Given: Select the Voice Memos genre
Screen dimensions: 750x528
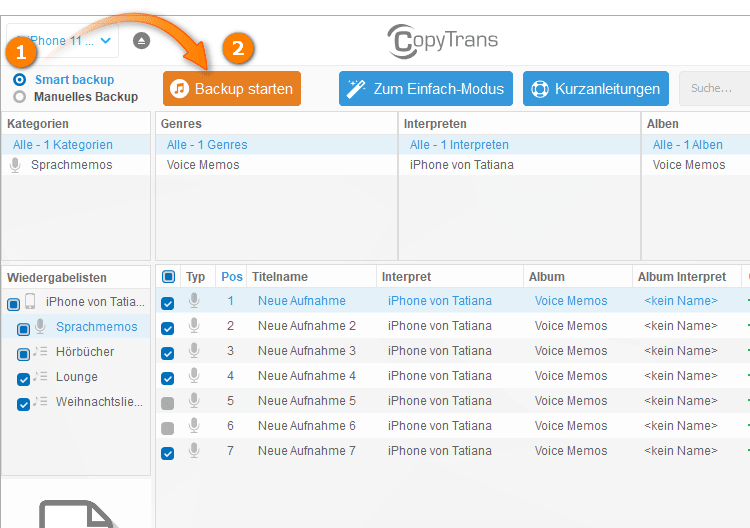Looking at the screenshot, I should click(x=276, y=165).
